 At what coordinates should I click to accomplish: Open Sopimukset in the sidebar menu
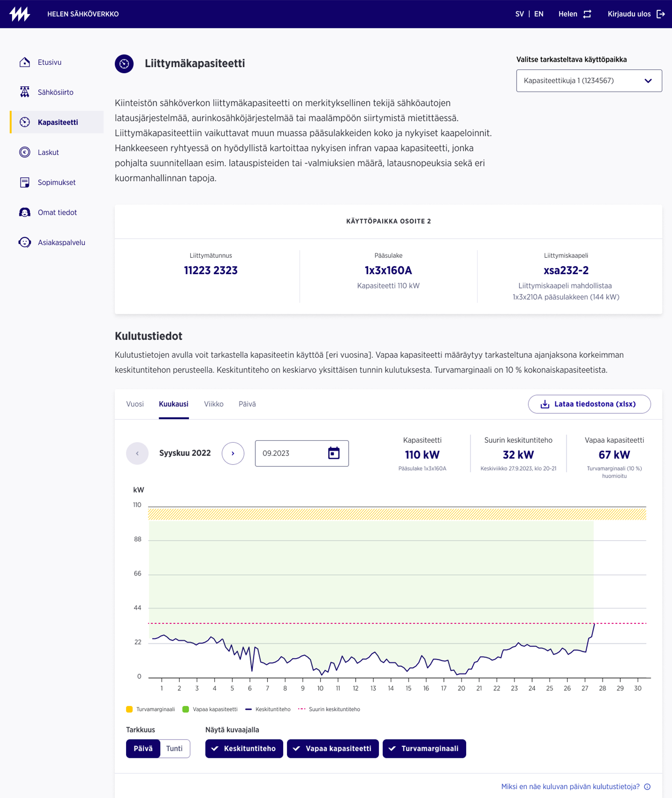pyautogui.click(x=56, y=182)
